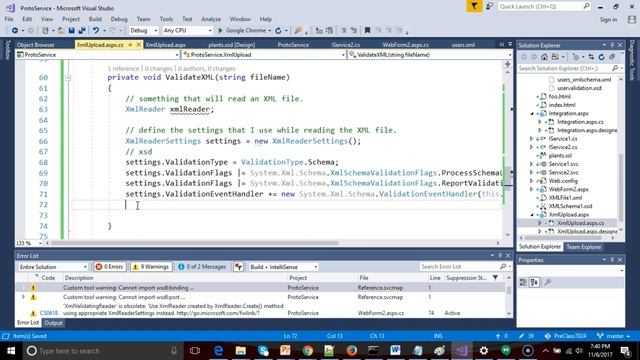Open the property pages wrench icon
Screen dimensions: 640x360
pos(548,282)
